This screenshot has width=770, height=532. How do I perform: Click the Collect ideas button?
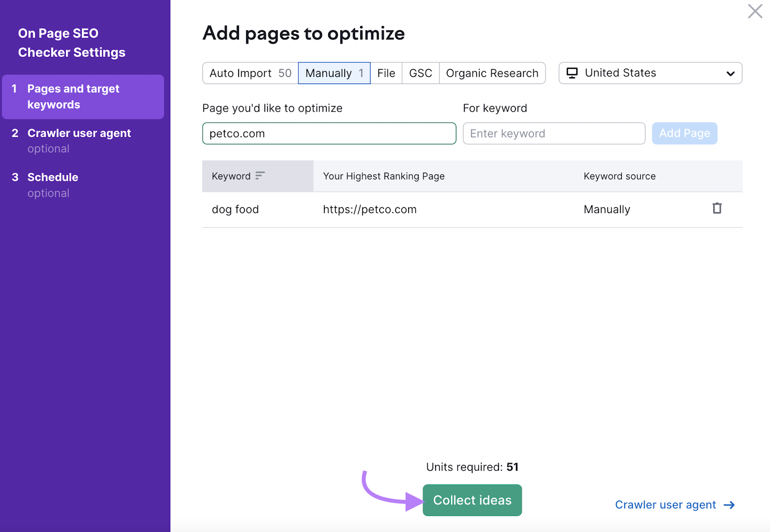coord(472,500)
